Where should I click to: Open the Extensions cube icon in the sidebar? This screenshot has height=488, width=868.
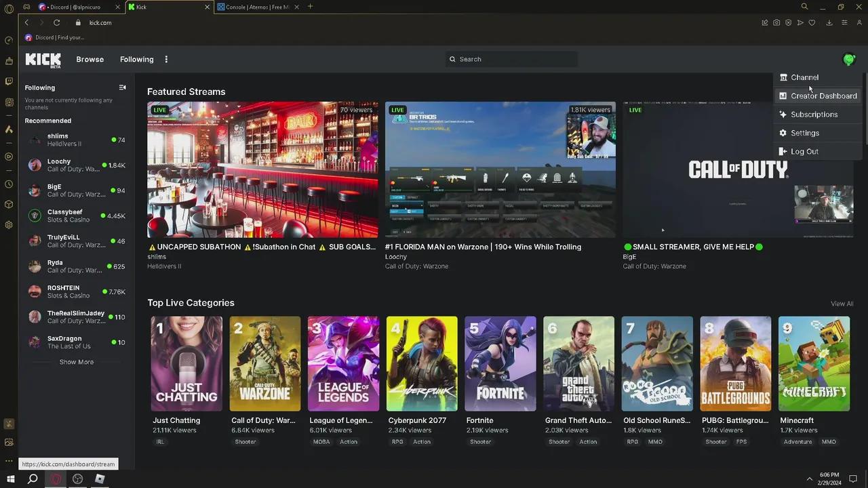tap(9, 205)
